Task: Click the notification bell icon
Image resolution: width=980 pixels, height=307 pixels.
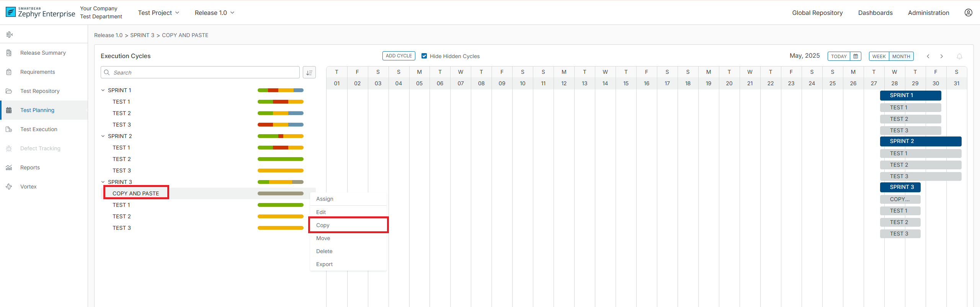Action: point(959,57)
